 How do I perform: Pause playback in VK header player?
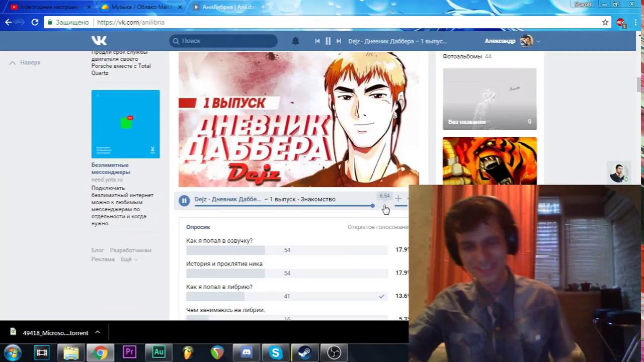click(328, 41)
